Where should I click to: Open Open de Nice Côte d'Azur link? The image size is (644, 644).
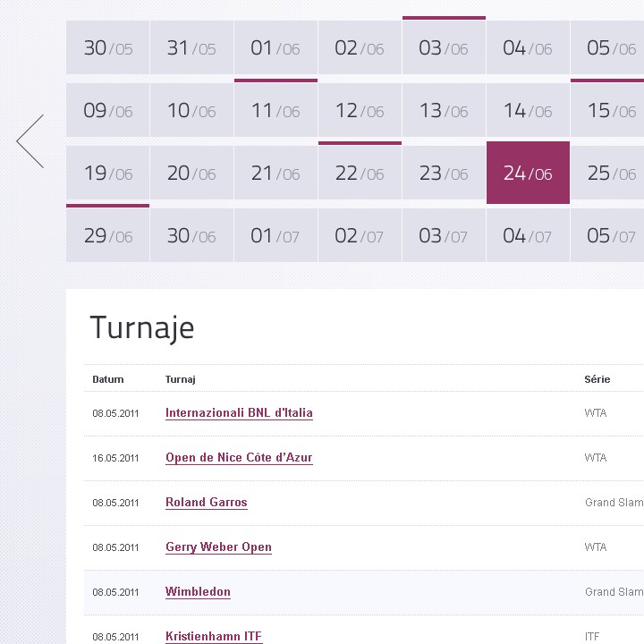click(239, 458)
